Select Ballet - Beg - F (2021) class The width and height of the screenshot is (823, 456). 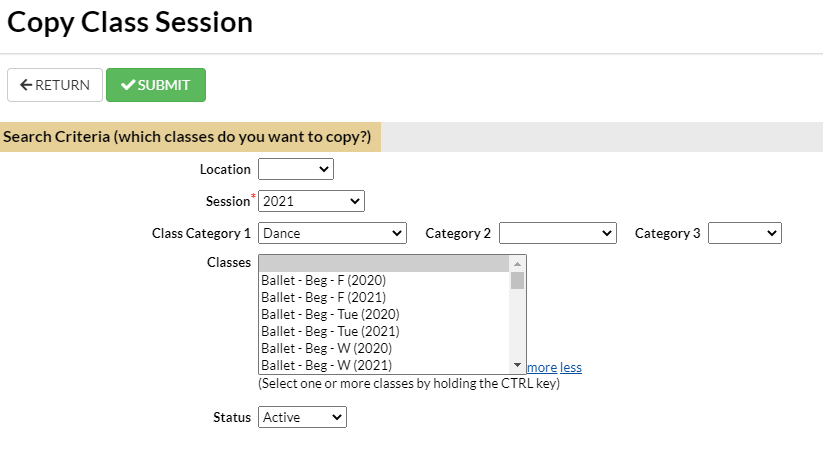[x=323, y=298]
